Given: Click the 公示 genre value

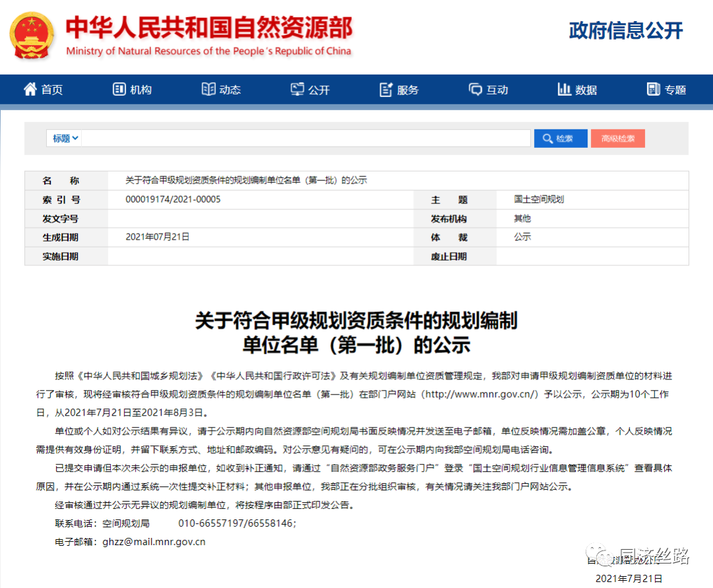Looking at the screenshot, I should pos(522,237).
